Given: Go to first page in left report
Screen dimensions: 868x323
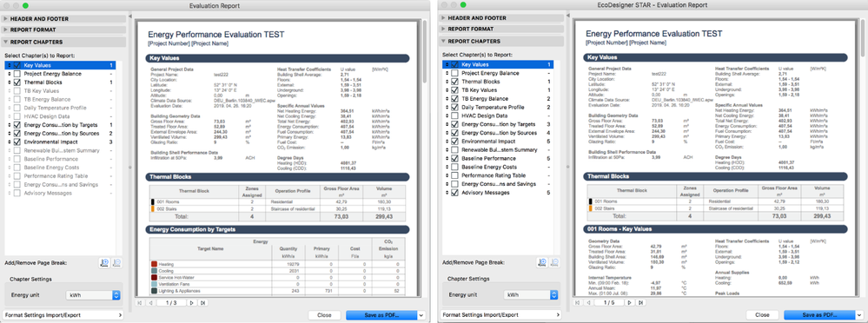Looking at the screenshot, I should [139, 302].
